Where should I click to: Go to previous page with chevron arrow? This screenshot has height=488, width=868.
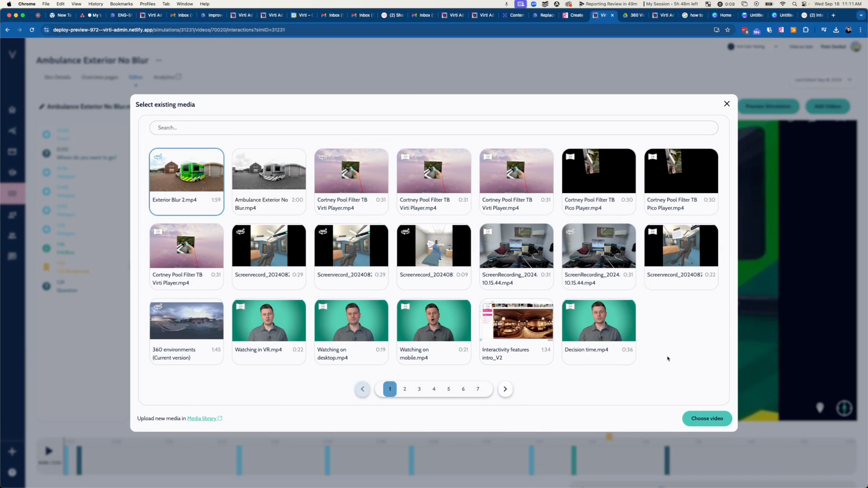point(362,389)
